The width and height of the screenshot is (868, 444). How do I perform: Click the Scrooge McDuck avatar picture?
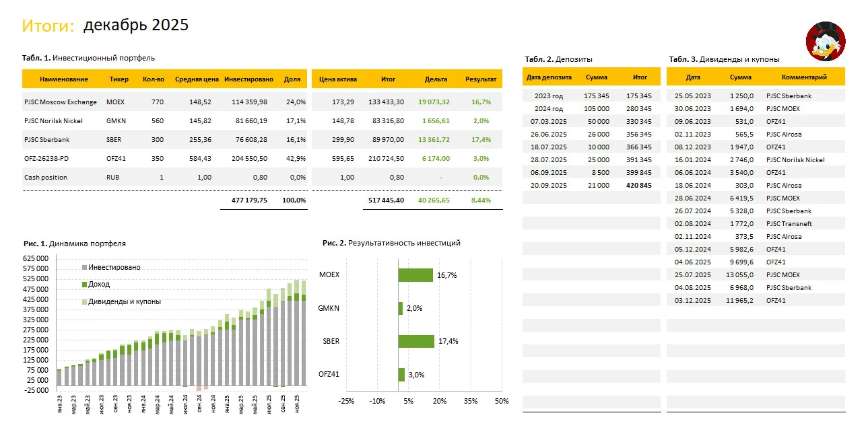(x=826, y=41)
